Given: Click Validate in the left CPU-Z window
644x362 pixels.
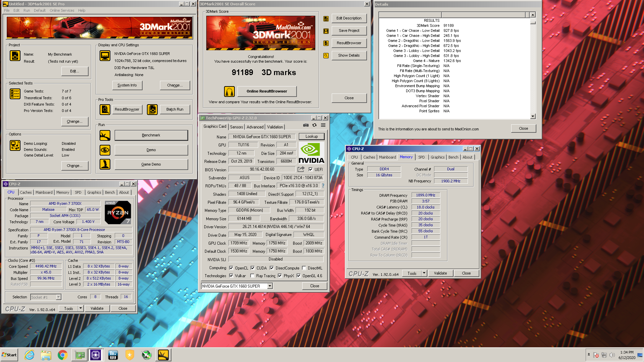Looking at the screenshot, I should point(97,308).
